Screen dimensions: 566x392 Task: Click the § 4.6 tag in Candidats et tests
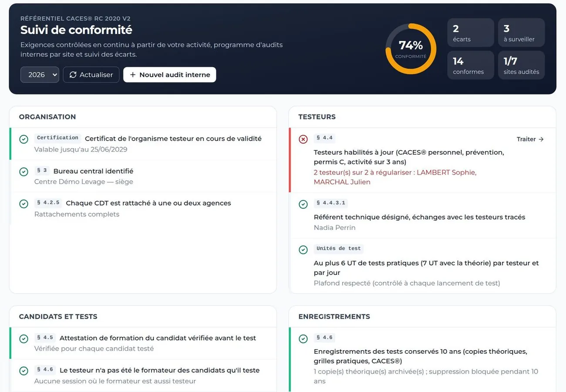[45, 370]
